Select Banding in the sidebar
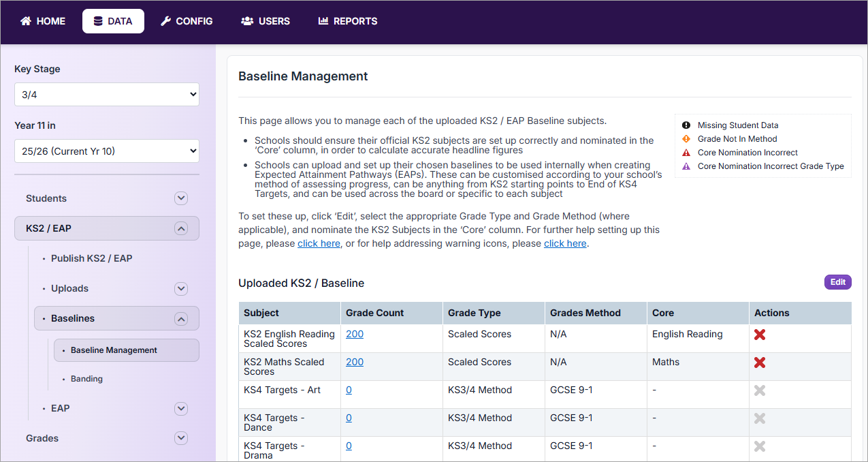868x462 pixels. (x=86, y=379)
